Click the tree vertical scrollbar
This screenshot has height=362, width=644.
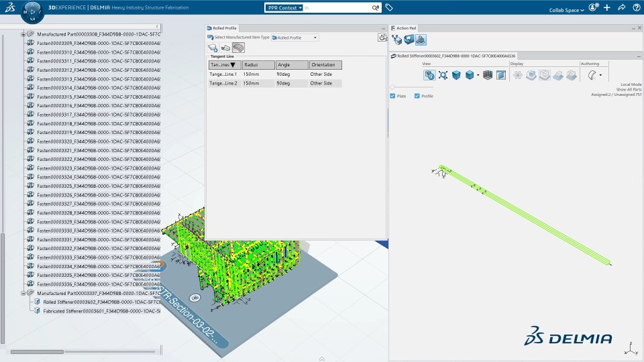coord(3,288)
